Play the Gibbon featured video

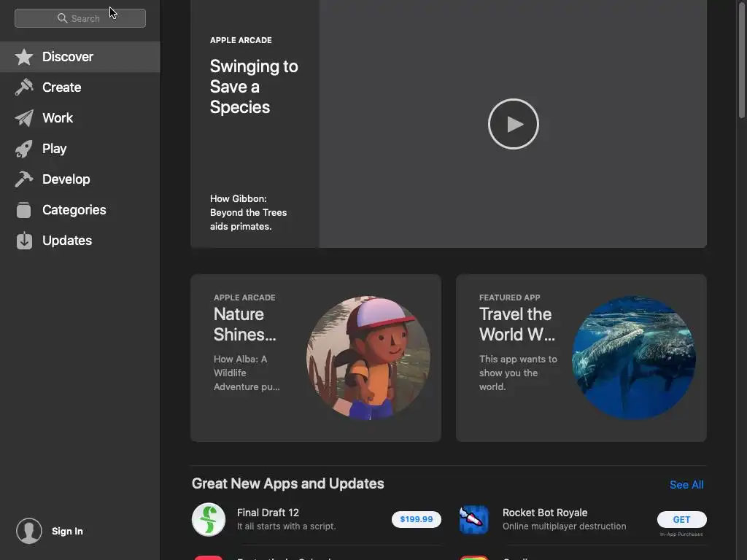pos(513,124)
